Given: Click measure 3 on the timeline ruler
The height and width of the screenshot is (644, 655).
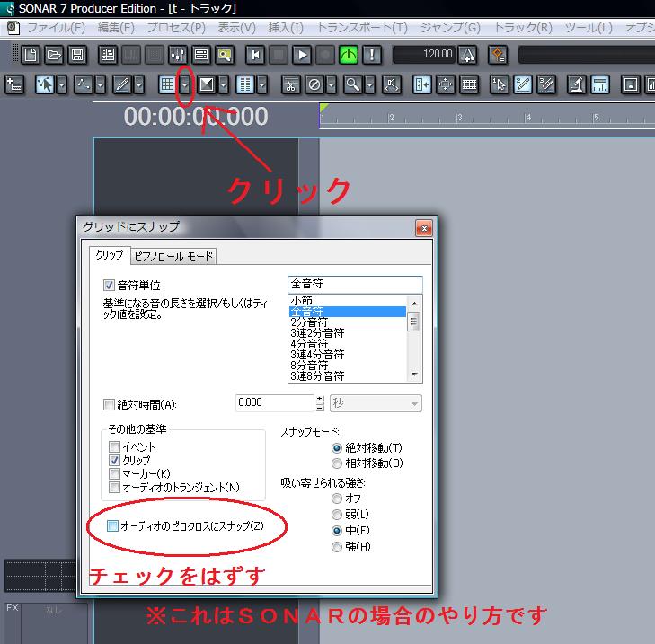Looking at the screenshot, I should (x=458, y=118).
